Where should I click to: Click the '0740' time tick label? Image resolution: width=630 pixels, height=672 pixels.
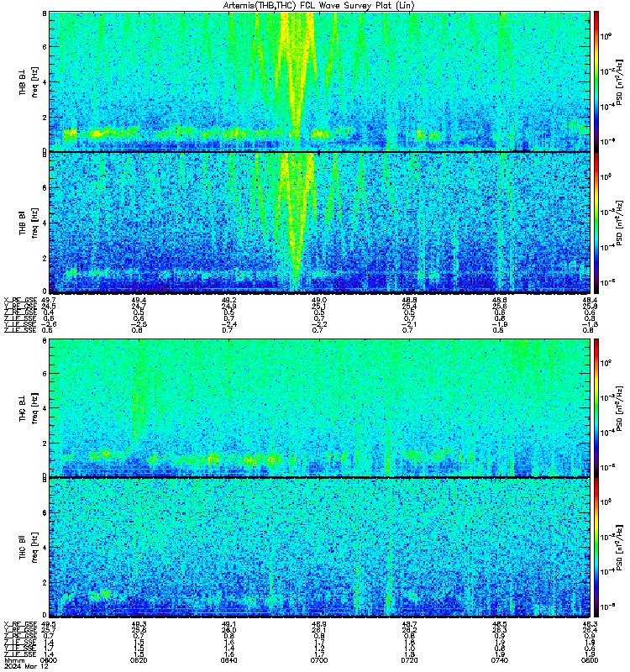pos(500,660)
